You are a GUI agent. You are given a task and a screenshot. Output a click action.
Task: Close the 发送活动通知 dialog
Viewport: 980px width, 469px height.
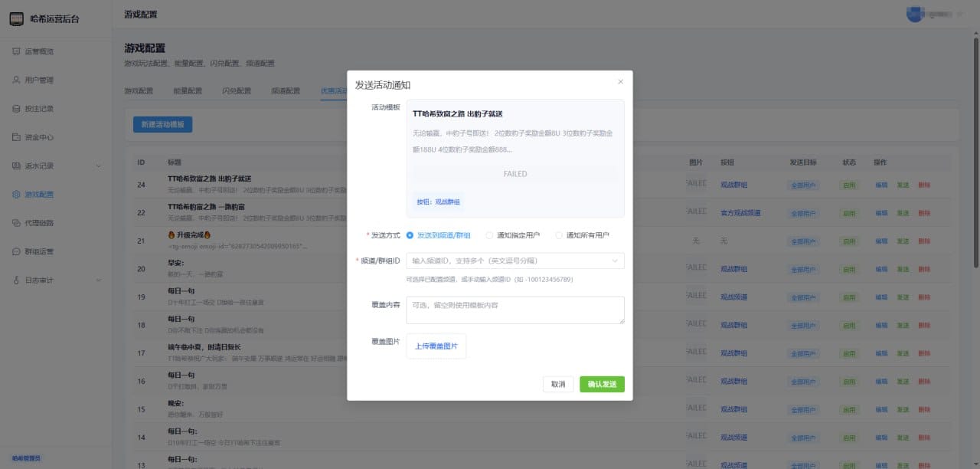(x=620, y=82)
